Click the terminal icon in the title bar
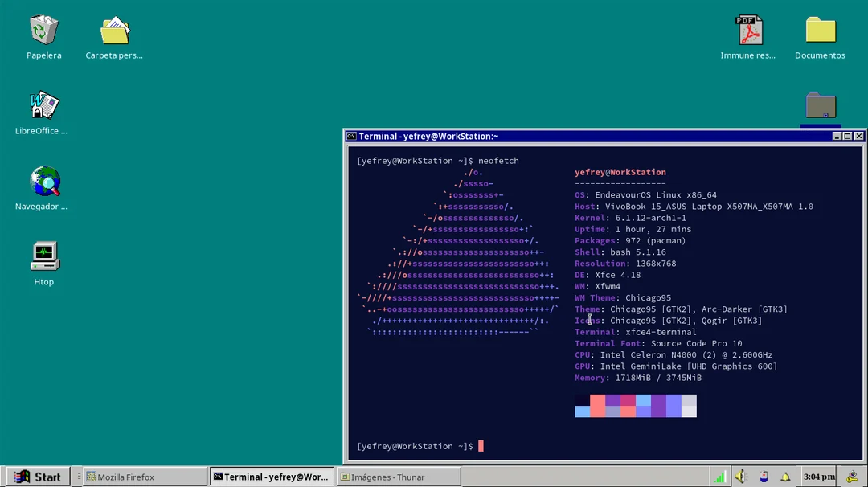The width and height of the screenshot is (868, 487). click(351, 136)
